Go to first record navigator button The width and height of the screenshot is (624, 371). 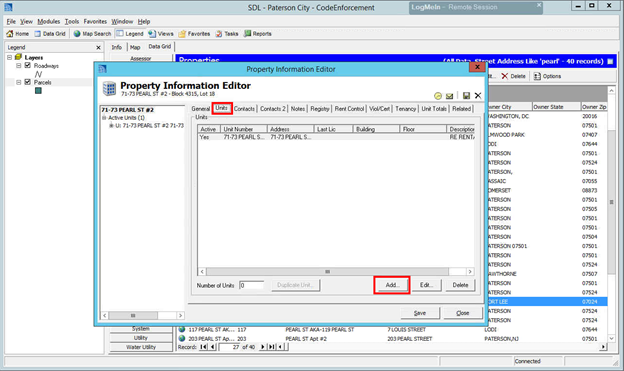click(x=203, y=347)
